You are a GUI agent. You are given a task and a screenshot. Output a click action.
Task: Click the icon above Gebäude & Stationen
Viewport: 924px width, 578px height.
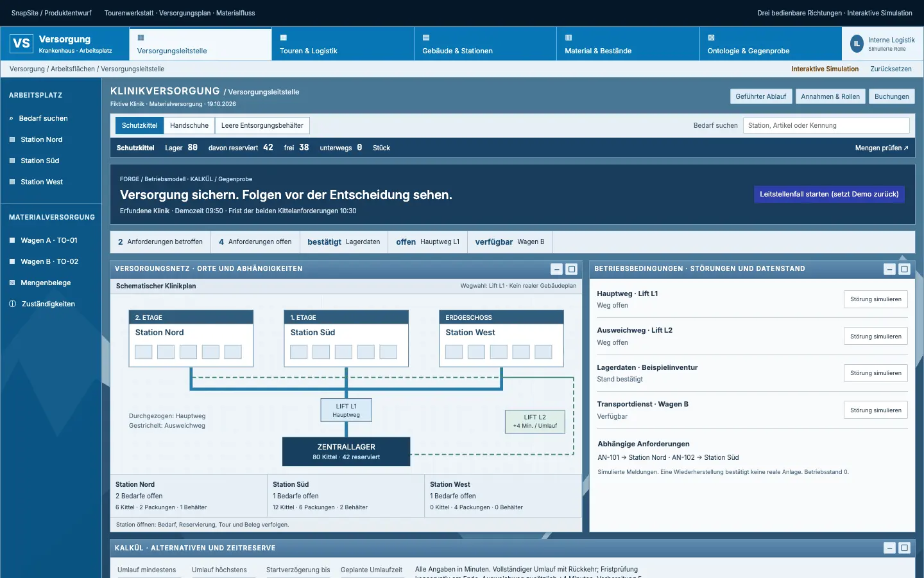[x=426, y=38]
